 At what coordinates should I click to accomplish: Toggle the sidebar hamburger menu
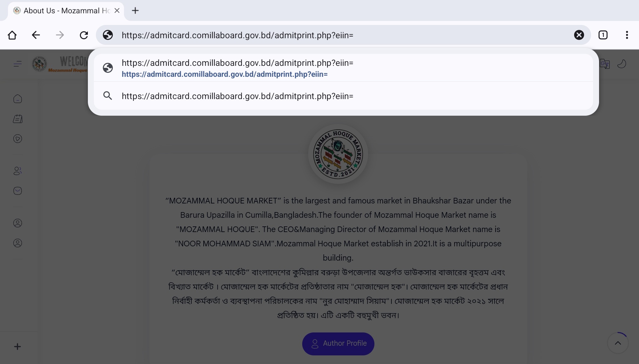18,63
